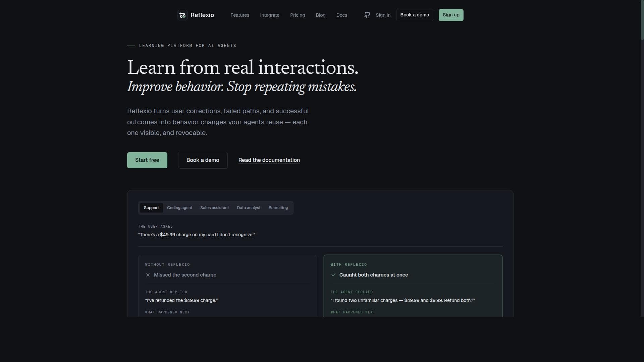Switch to the Recruiting tab
This screenshot has height=362, width=644.
(278, 208)
